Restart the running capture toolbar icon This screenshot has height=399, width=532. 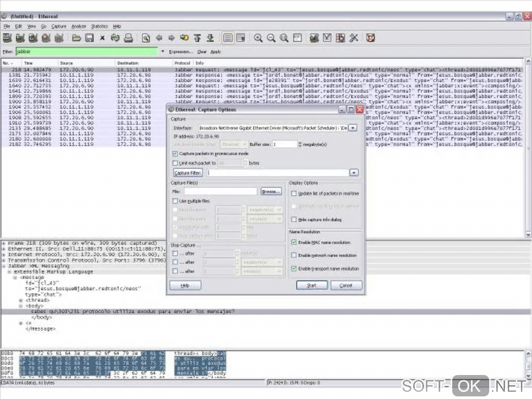coord(59,38)
